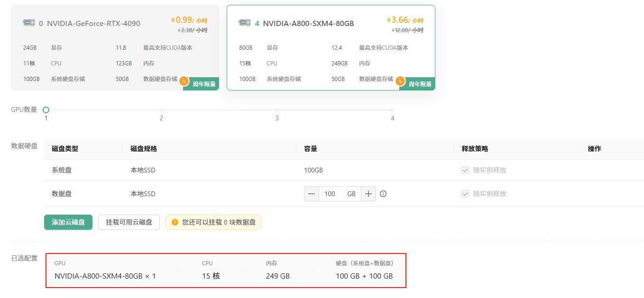Set GPU count slider to 2
This screenshot has height=298, width=644.
pos(161,110)
